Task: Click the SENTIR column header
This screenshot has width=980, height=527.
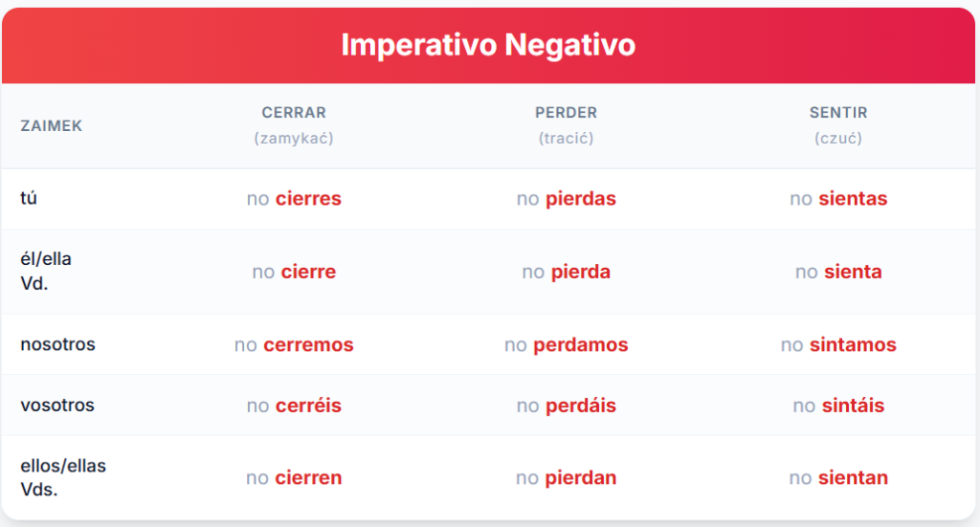Action: (x=838, y=113)
